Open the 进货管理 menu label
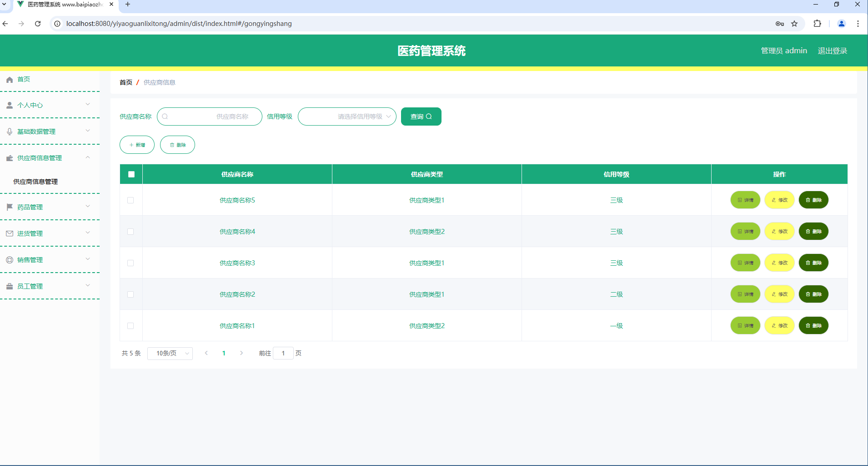The image size is (868, 466). (30, 233)
